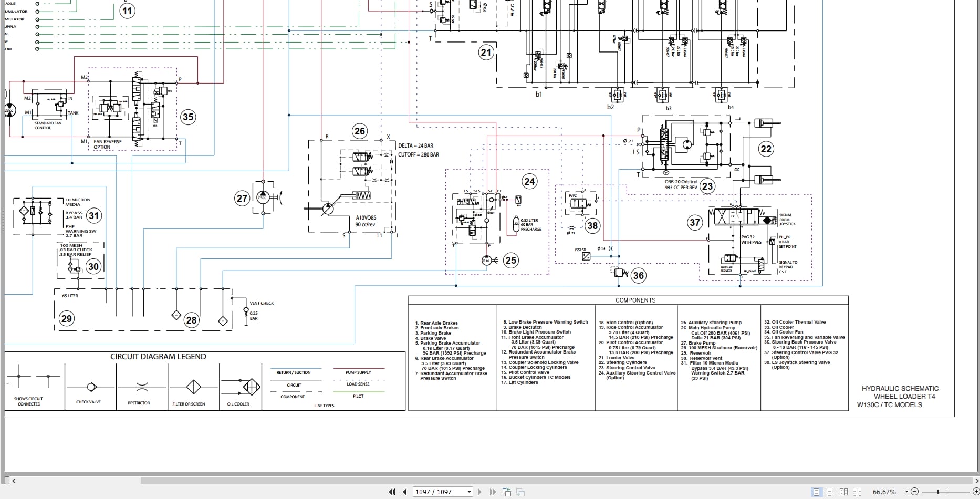Click the previous page arrow

click(x=404, y=492)
